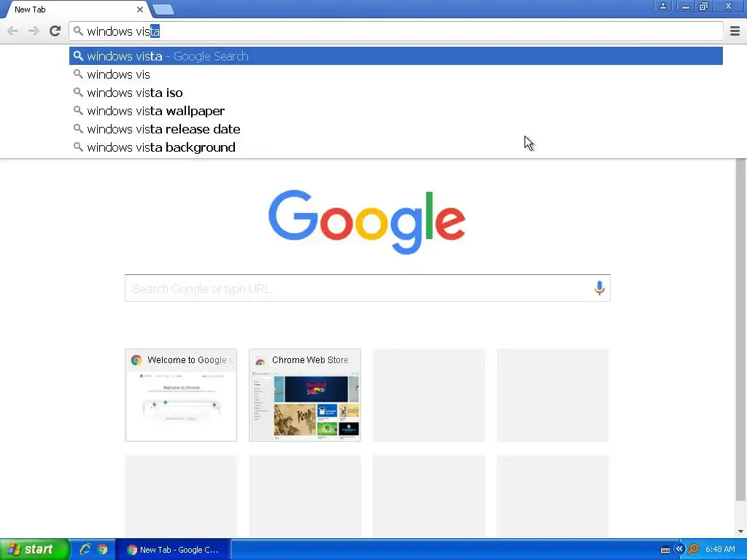Click the Google logo
Screen dimensions: 747x560
[x=367, y=222]
